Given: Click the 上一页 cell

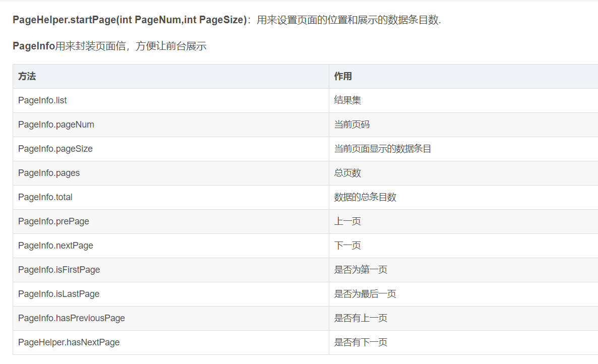Looking at the screenshot, I should (463, 221).
